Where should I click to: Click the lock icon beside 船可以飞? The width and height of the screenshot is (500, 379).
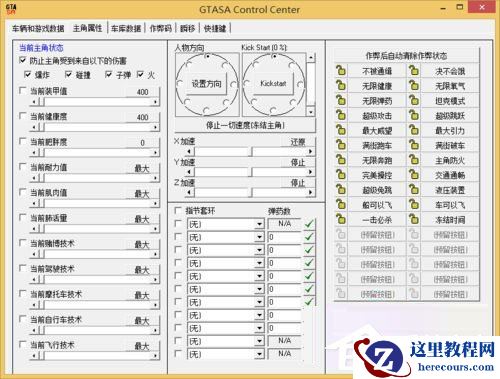[340, 205]
